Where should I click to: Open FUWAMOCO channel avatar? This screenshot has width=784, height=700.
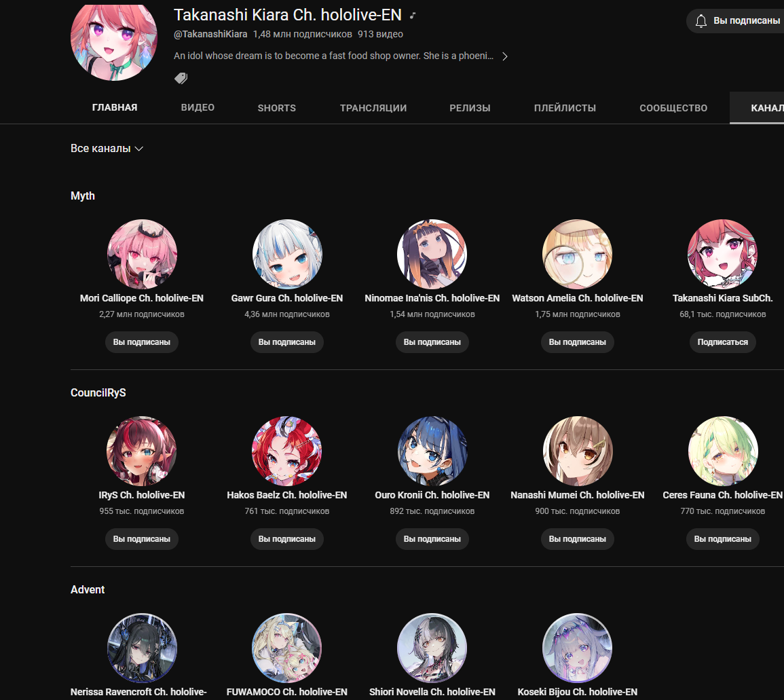tap(287, 648)
